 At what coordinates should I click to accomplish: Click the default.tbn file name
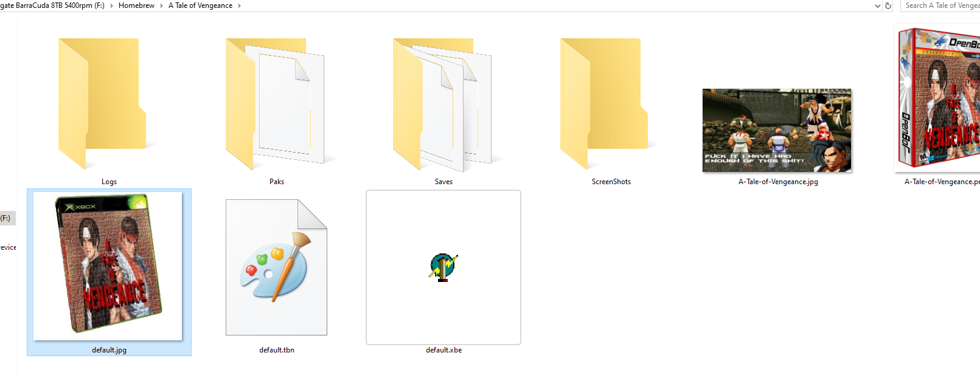(x=277, y=350)
